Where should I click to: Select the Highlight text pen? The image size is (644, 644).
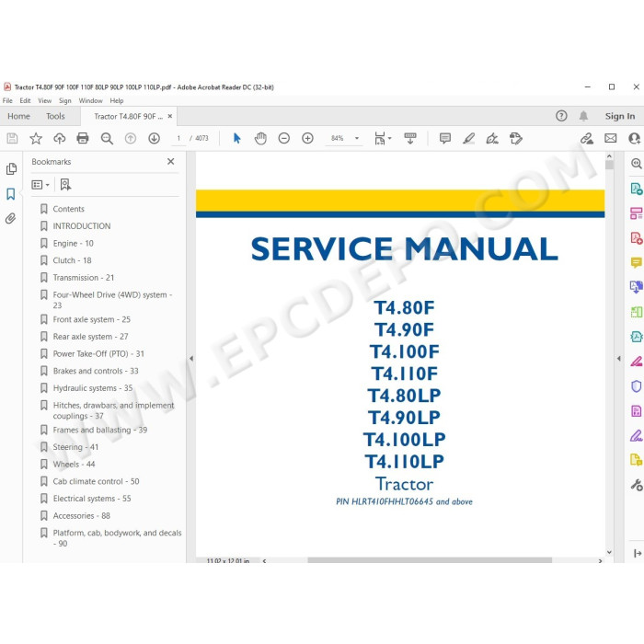(468, 138)
